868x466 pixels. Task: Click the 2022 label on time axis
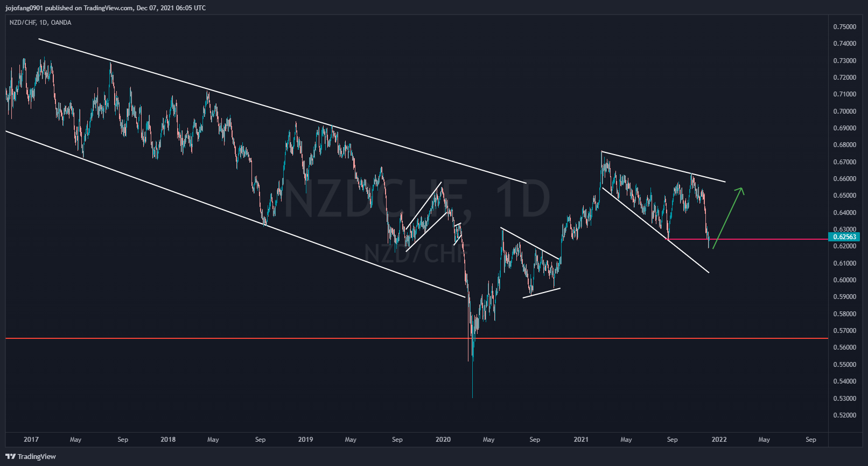pyautogui.click(x=719, y=440)
